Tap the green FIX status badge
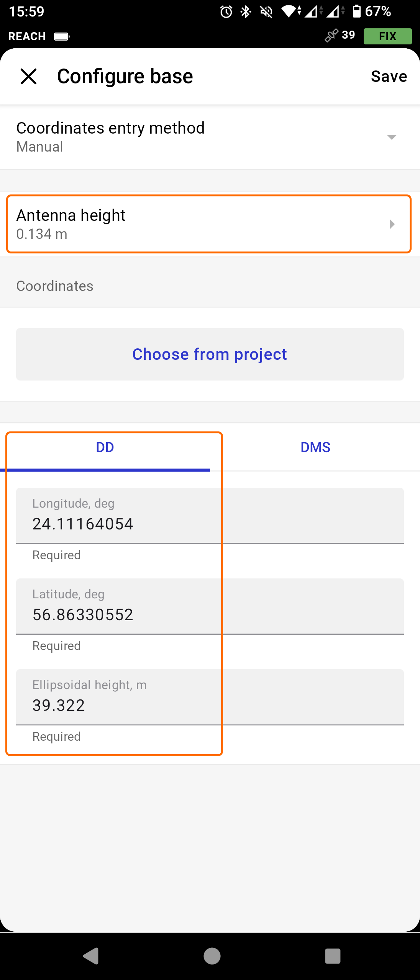Viewport: 420px width, 980px height. pos(387,36)
